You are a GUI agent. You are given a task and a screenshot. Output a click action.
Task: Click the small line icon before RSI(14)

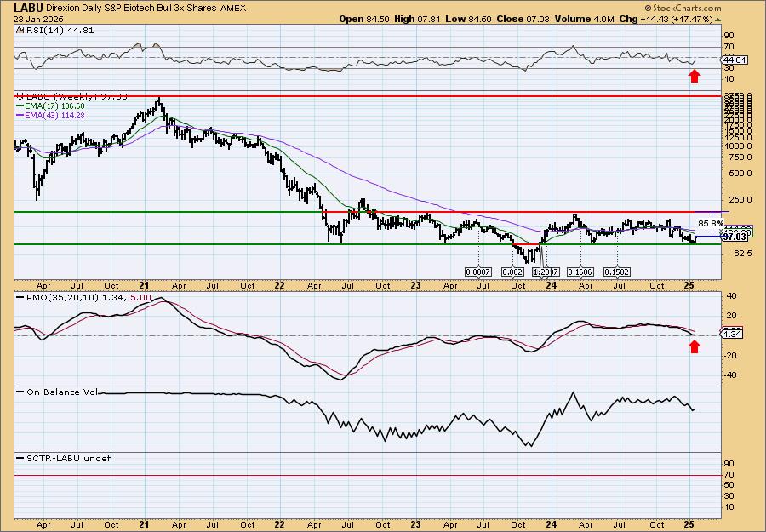tap(20, 30)
